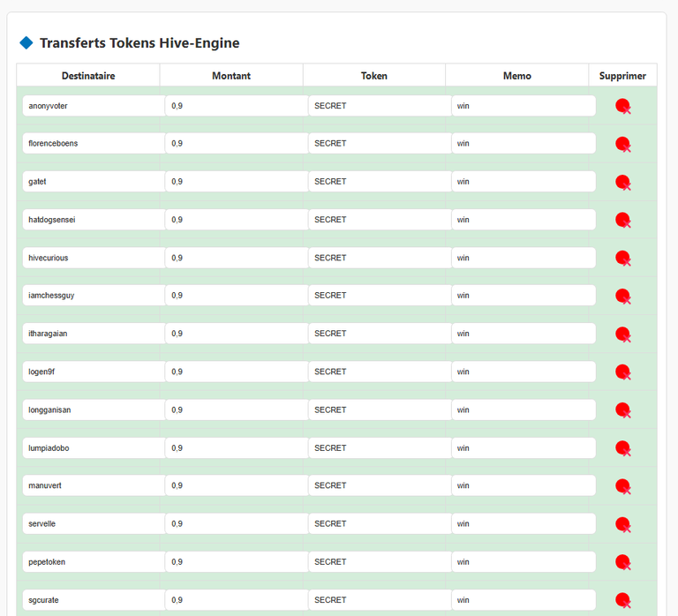The height and width of the screenshot is (616, 678).
Task: Delete the lumpiadobo transfer row
Action: point(622,448)
